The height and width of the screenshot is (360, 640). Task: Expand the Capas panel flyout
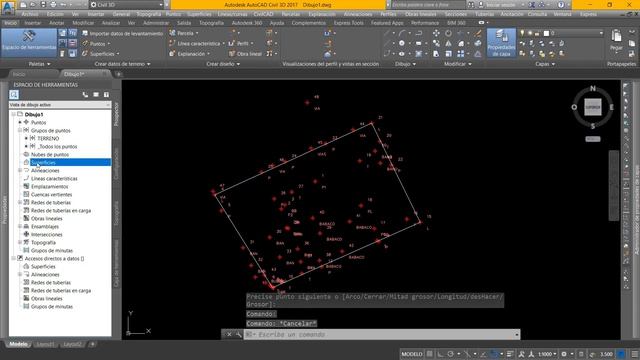tap(545, 64)
